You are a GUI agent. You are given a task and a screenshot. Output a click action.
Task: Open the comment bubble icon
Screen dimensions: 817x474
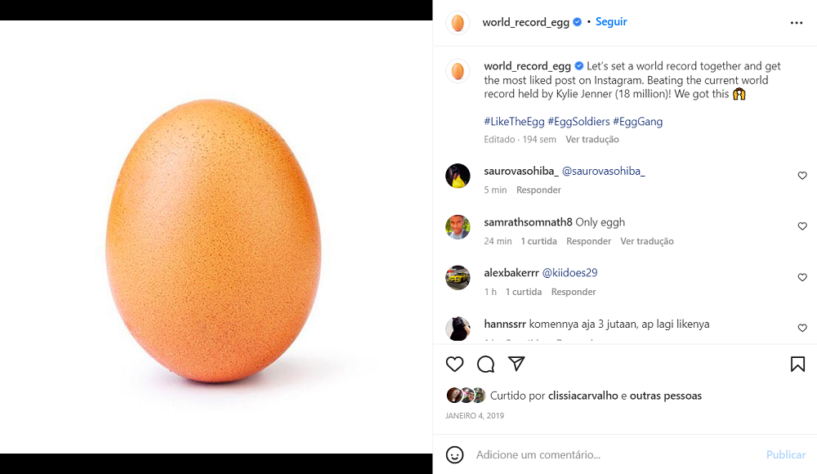[x=486, y=364]
